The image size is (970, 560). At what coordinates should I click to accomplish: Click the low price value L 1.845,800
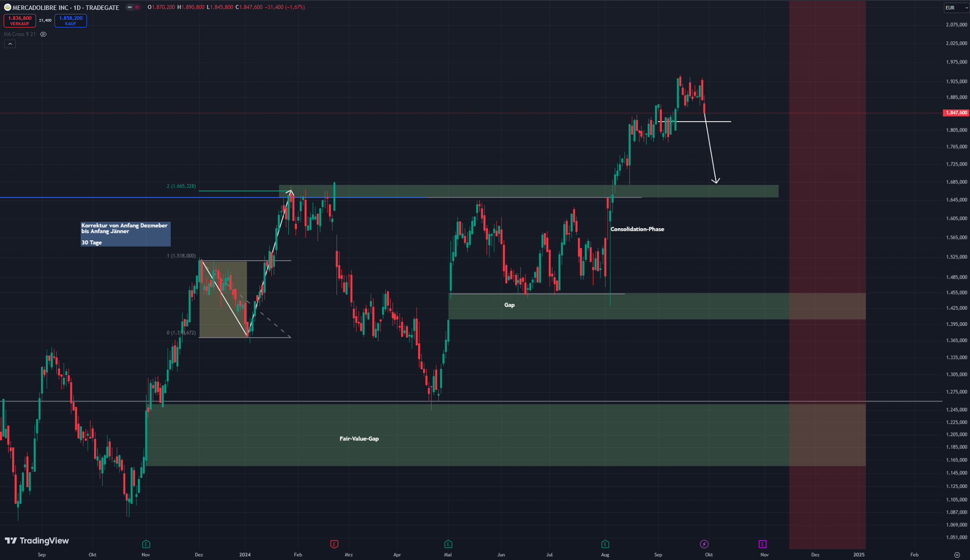(x=220, y=7)
